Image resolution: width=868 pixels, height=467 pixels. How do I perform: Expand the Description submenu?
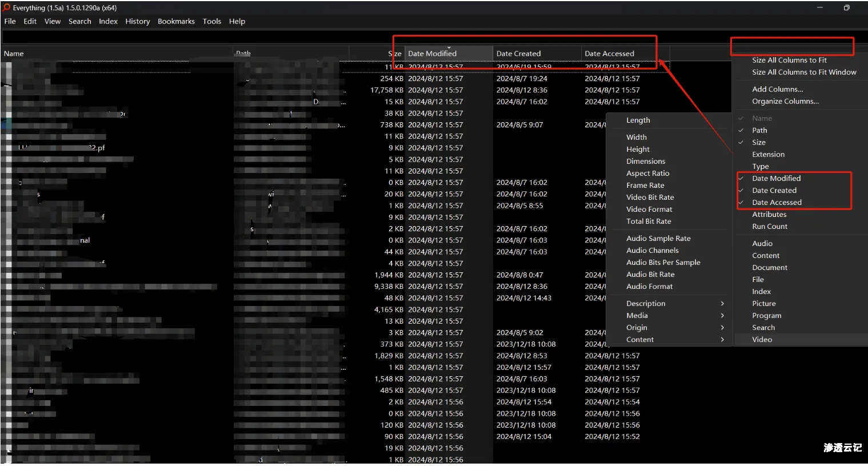pyautogui.click(x=722, y=303)
